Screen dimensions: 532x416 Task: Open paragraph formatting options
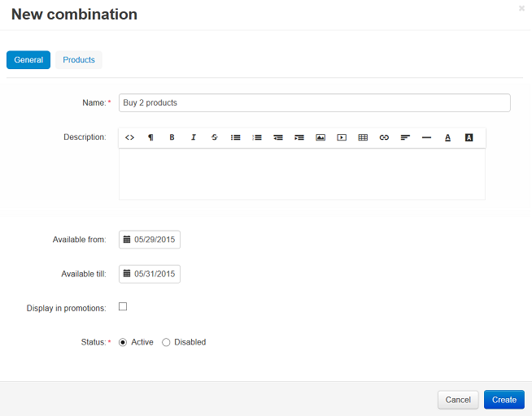[150, 137]
